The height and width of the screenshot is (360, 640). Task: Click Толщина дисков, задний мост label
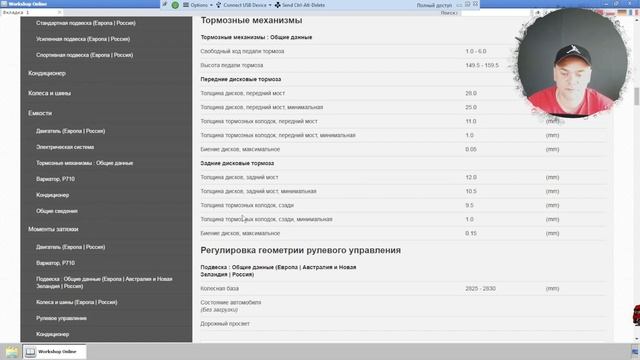[239, 178]
